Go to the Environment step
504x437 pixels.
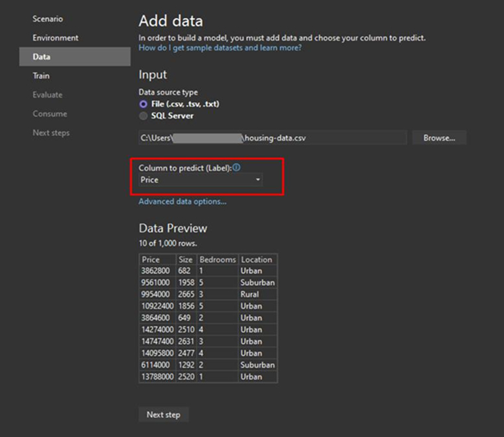55,38
